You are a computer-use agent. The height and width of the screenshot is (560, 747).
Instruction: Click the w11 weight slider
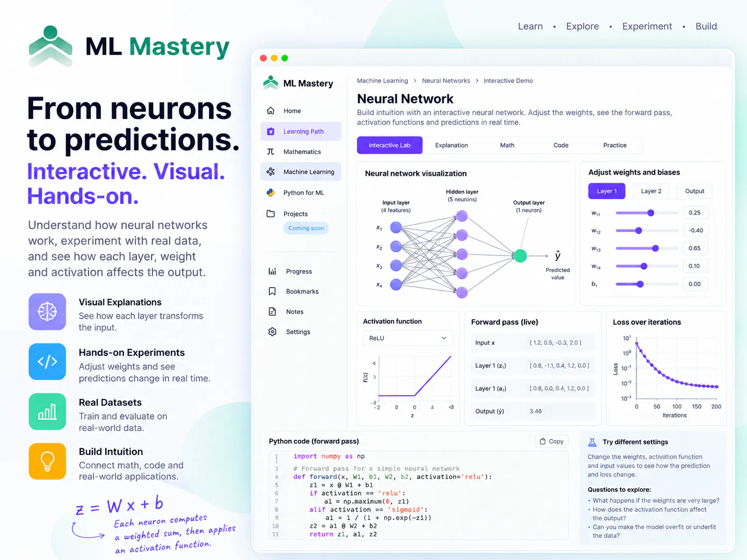pyautogui.click(x=647, y=213)
